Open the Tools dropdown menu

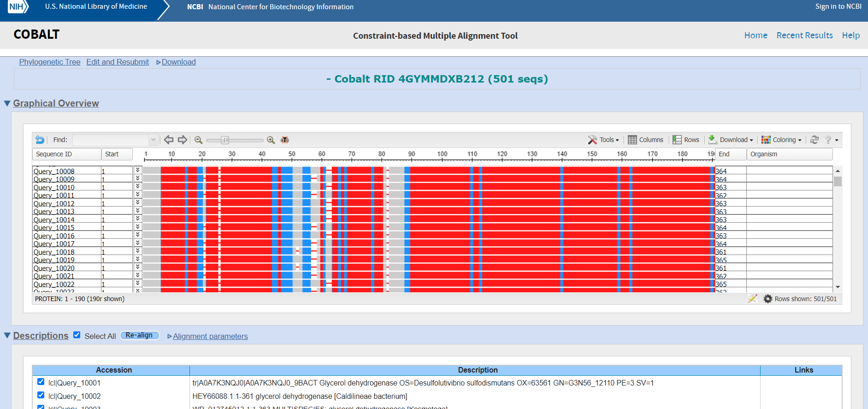(x=603, y=140)
